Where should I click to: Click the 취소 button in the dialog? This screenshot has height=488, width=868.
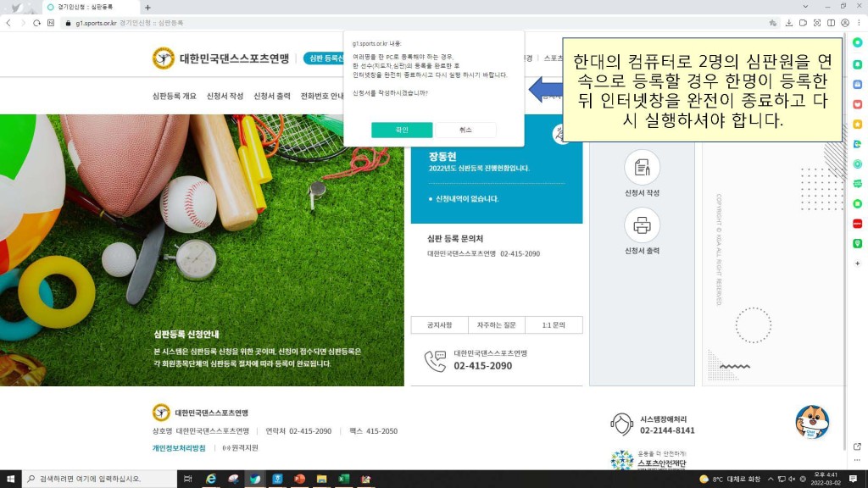(465, 130)
